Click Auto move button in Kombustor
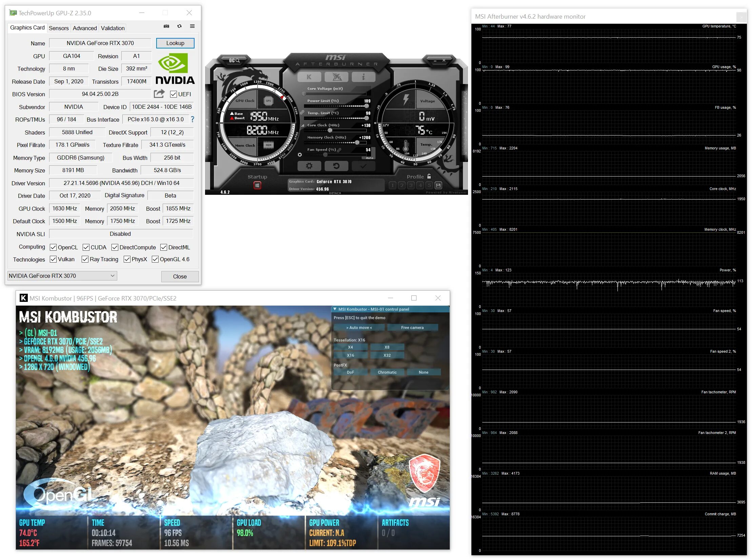752x560 pixels. coord(359,328)
